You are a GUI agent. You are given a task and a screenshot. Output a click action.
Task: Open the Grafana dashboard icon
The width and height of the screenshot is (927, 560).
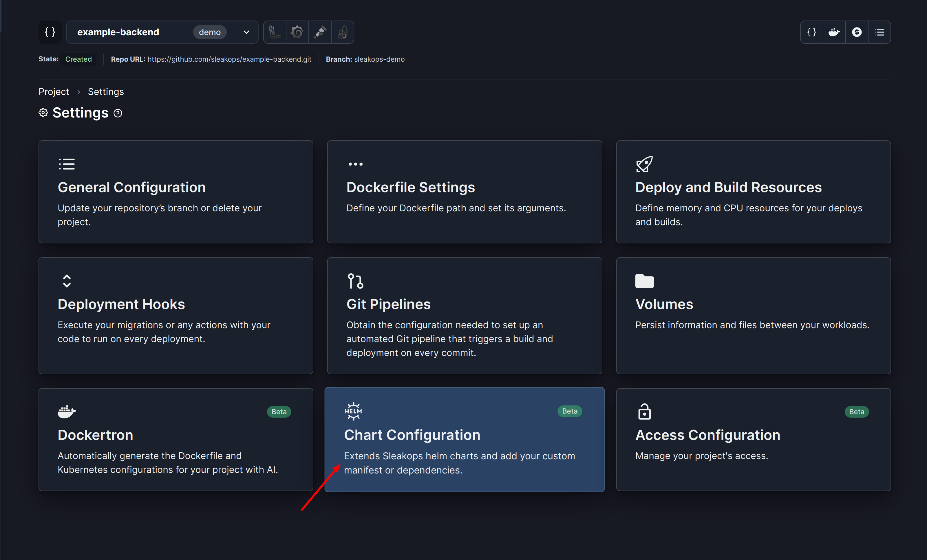tap(297, 32)
